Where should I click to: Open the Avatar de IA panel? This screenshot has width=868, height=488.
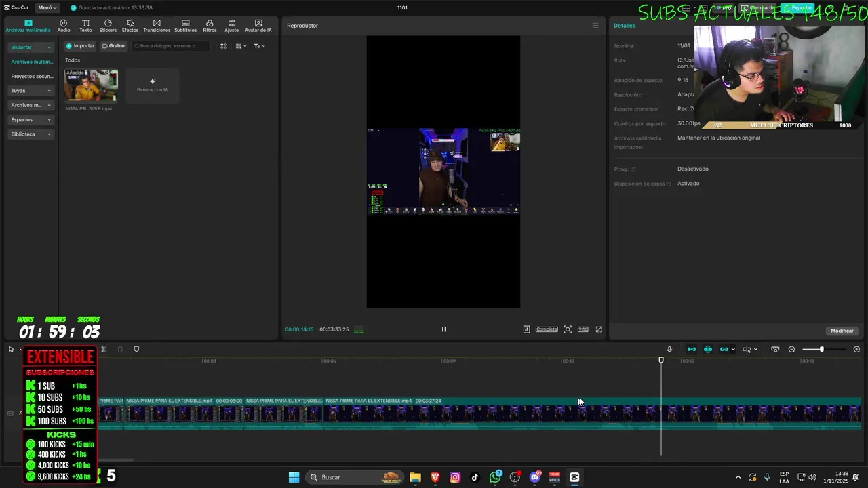click(258, 26)
